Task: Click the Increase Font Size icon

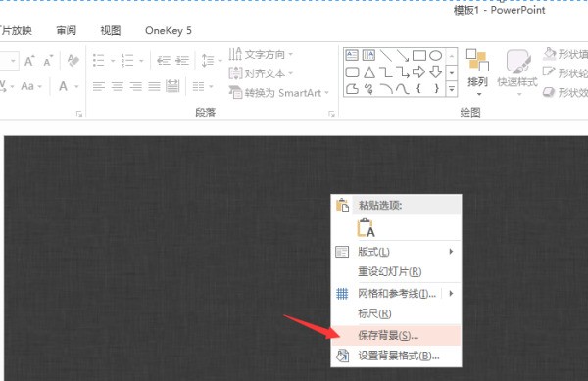Action: 29,61
